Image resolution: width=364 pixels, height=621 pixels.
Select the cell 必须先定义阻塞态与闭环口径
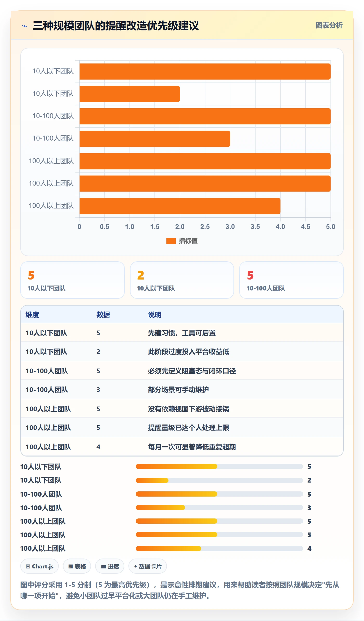pos(192,371)
